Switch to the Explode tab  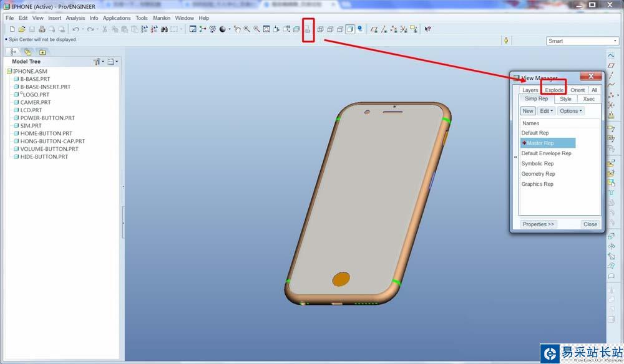point(554,90)
